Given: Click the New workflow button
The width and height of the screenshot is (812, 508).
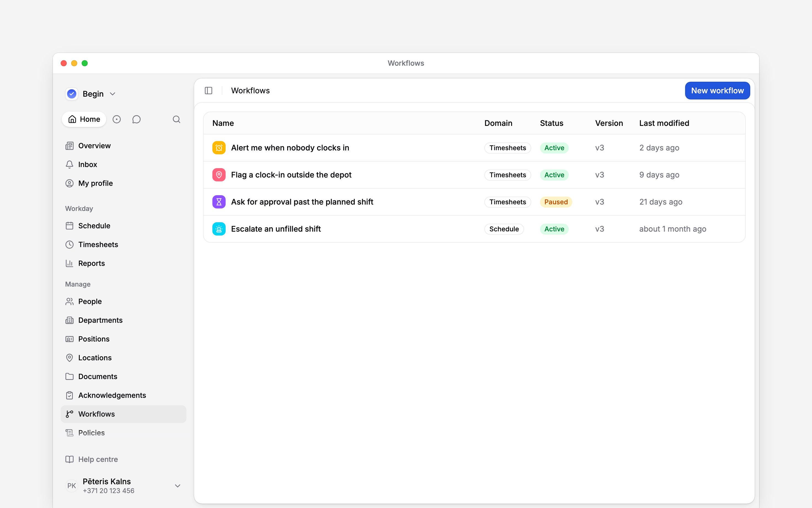Looking at the screenshot, I should [717, 91].
